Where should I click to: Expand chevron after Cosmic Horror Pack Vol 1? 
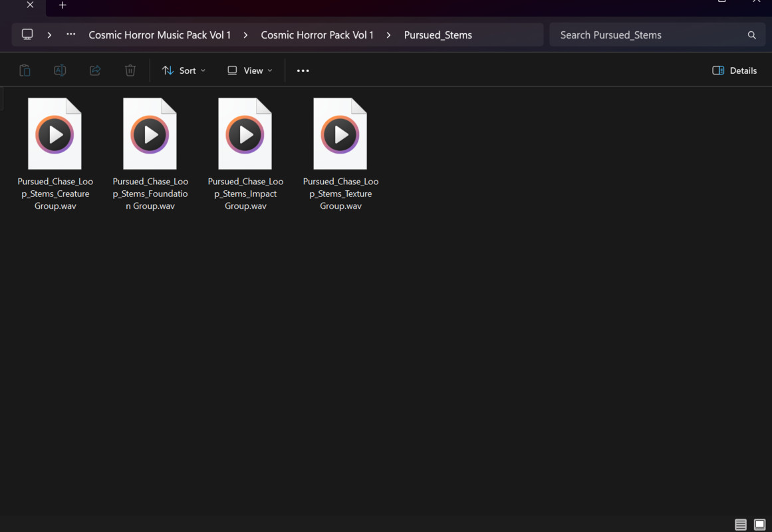point(388,35)
